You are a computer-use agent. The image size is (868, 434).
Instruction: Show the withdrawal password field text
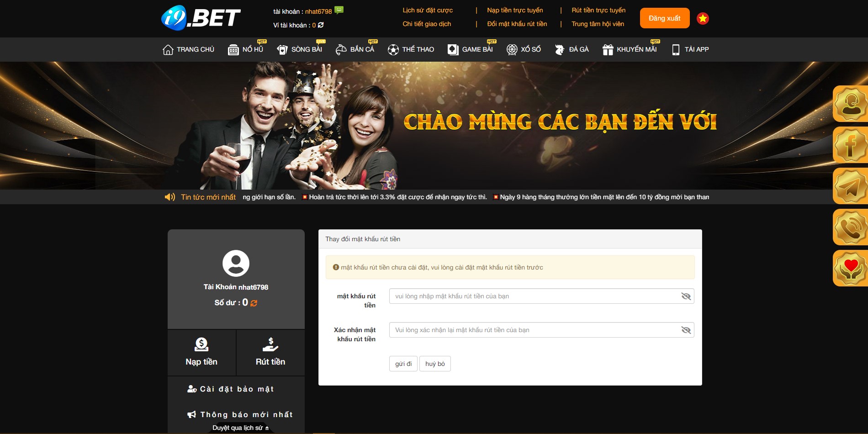point(686,296)
